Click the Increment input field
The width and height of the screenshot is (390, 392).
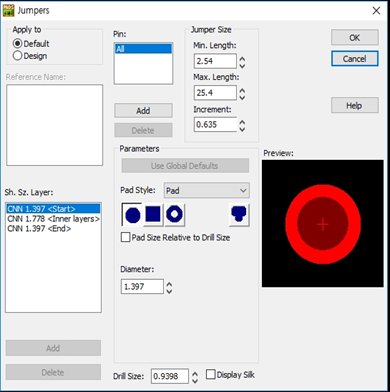coord(215,124)
